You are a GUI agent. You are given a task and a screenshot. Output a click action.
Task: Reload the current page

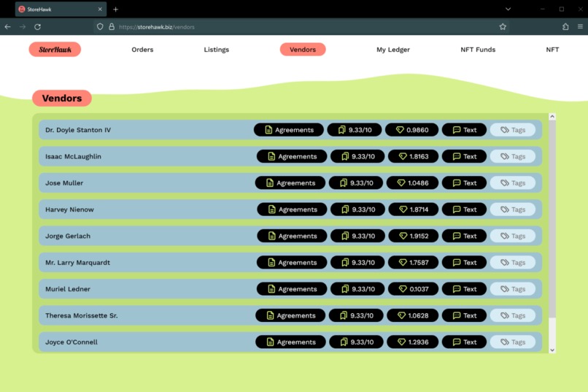tap(37, 26)
